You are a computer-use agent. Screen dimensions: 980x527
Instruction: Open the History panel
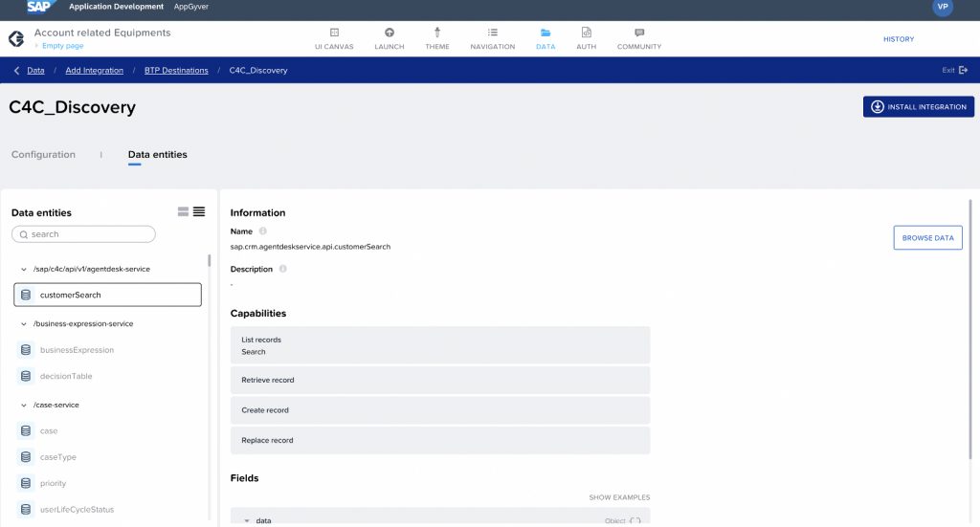pos(899,39)
